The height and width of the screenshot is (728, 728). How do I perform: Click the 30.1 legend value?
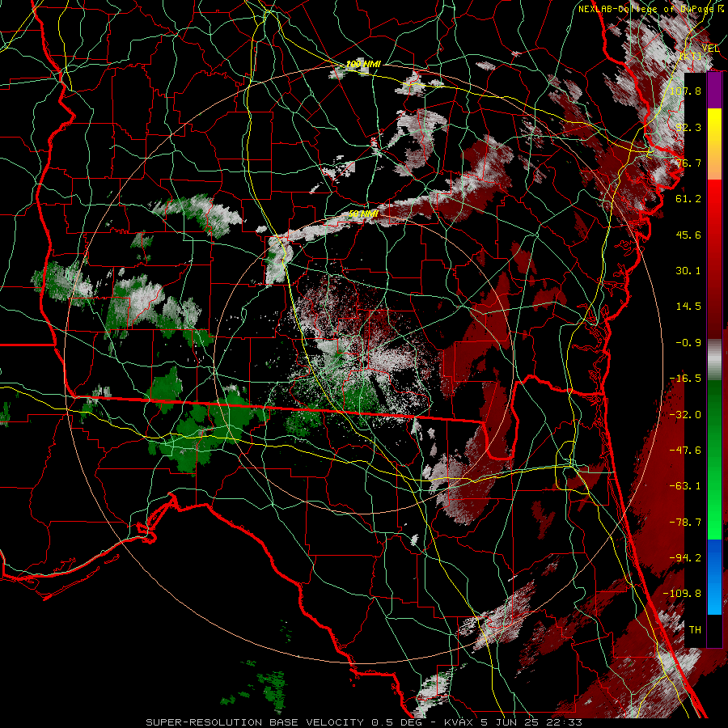(688, 271)
